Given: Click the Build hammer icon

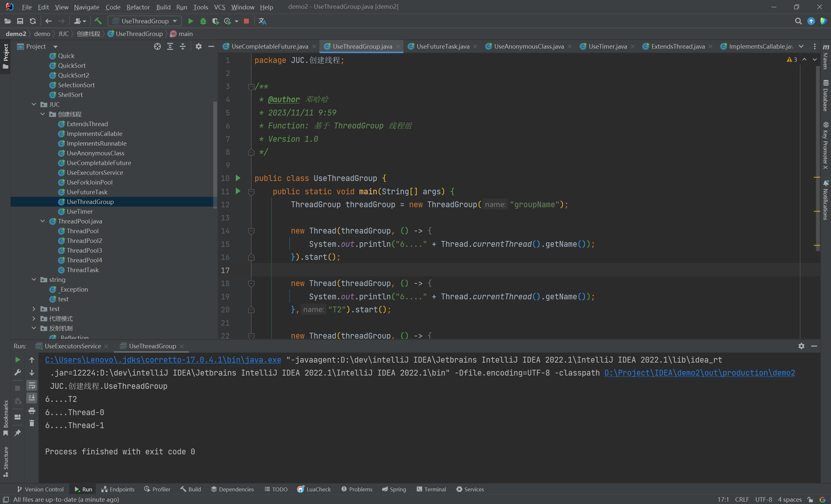Looking at the screenshot, I should point(98,21).
